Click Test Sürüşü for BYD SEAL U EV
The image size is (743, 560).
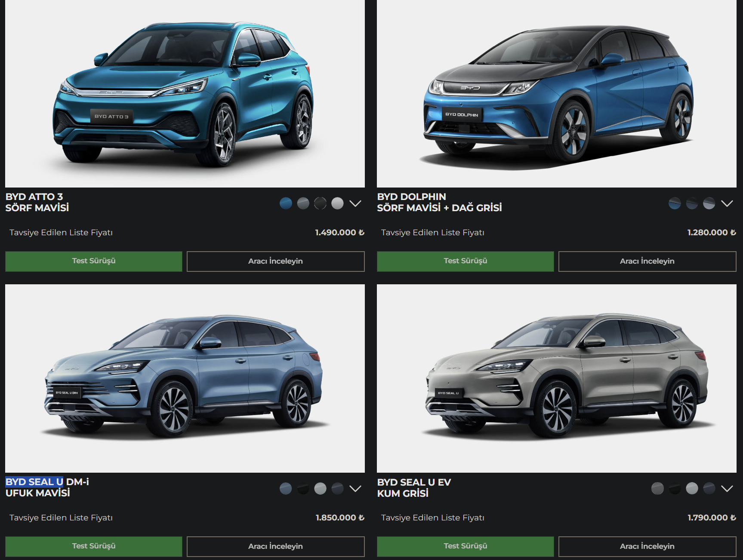[x=466, y=546]
